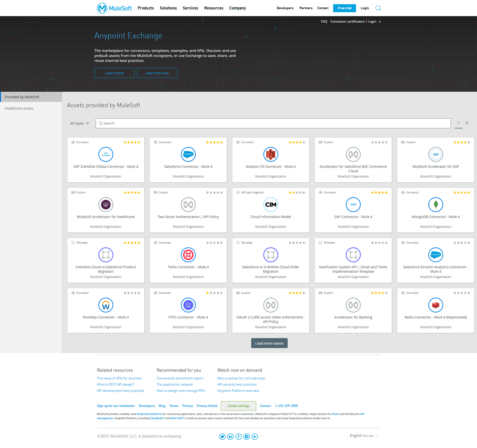Click Load more assets button
The width and height of the screenshot is (477, 448).
(x=270, y=343)
